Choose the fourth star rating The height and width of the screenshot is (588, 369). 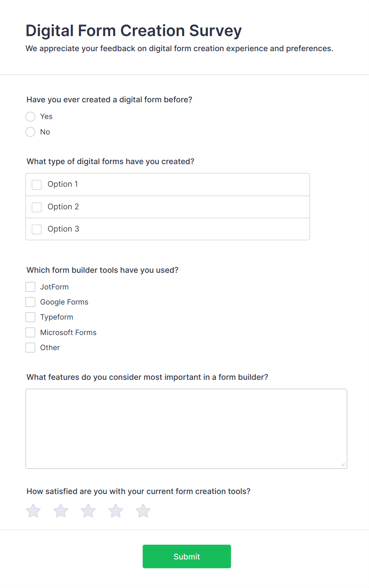pyautogui.click(x=116, y=511)
